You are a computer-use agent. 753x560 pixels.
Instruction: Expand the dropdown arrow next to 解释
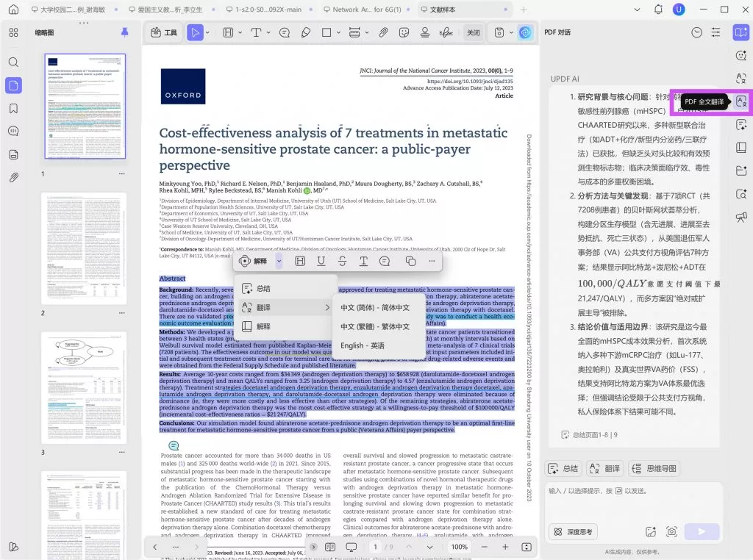click(x=279, y=261)
